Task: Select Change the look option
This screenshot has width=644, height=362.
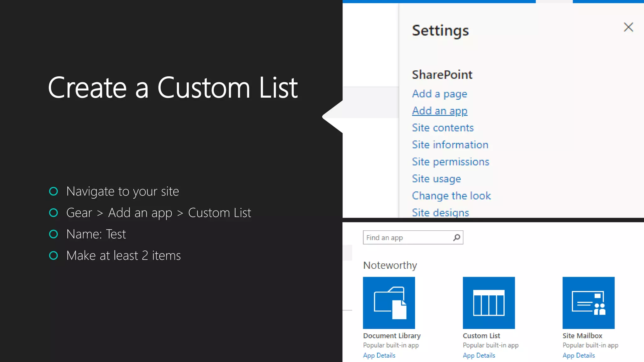Action: click(x=451, y=196)
